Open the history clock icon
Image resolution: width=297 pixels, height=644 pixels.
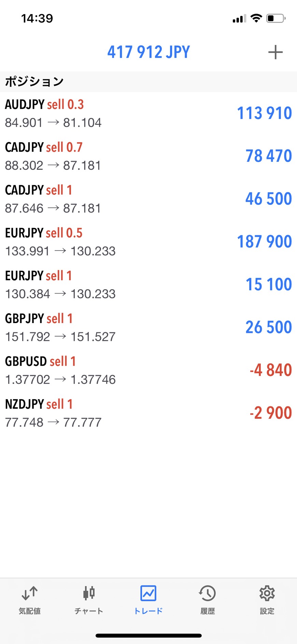tap(208, 593)
